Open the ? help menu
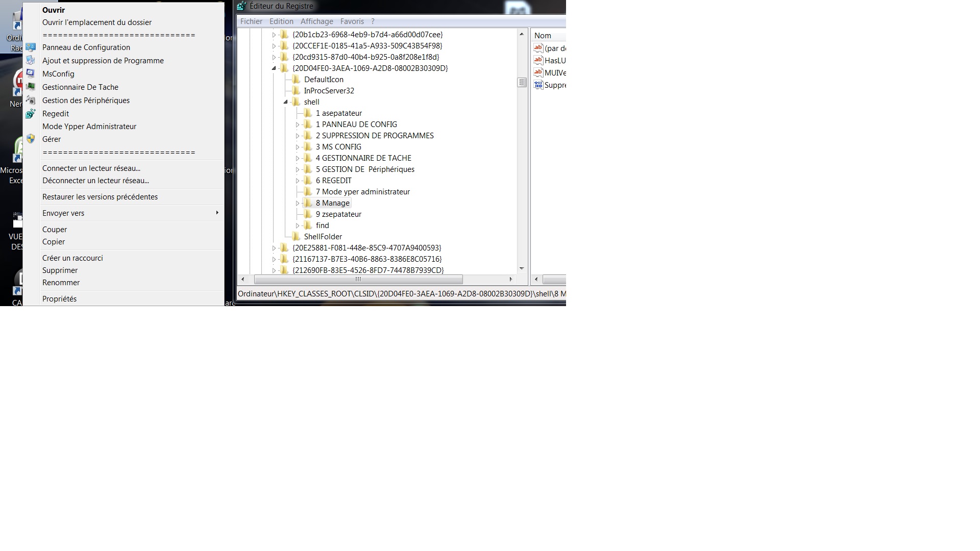Screen dimensions: 980x551 [x=373, y=21]
